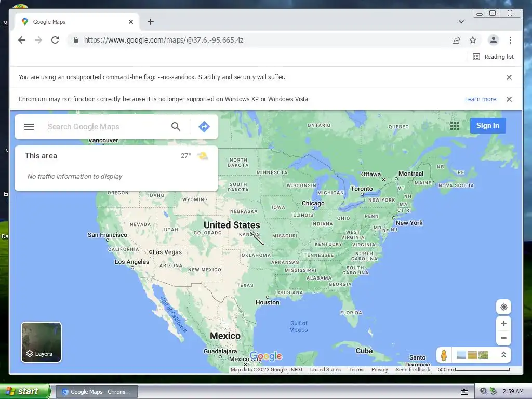Viewport: 532px width, 399px height.
Task: Go forward one page in the browser
Action: 38,40
